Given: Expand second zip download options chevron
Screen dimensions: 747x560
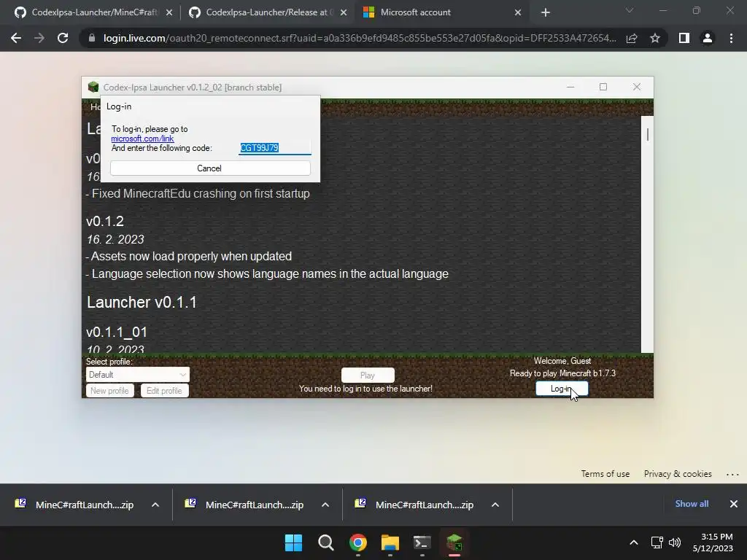Looking at the screenshot, I should [325, 505].
